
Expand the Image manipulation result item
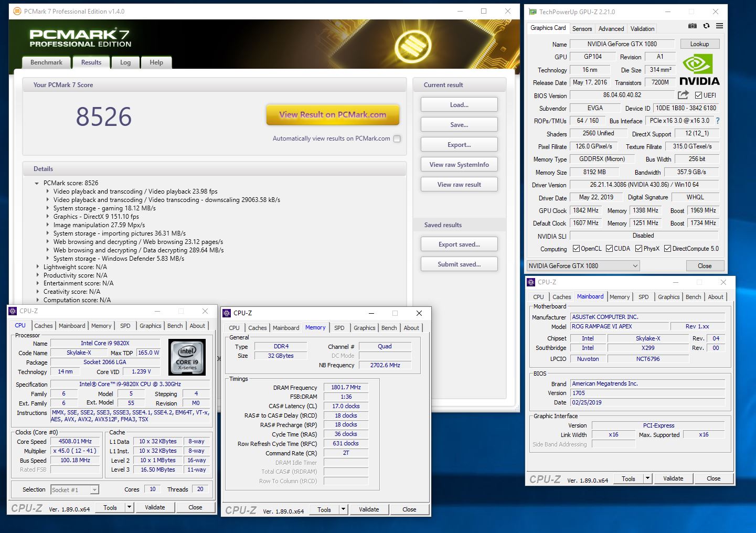(x=47, y=225)
